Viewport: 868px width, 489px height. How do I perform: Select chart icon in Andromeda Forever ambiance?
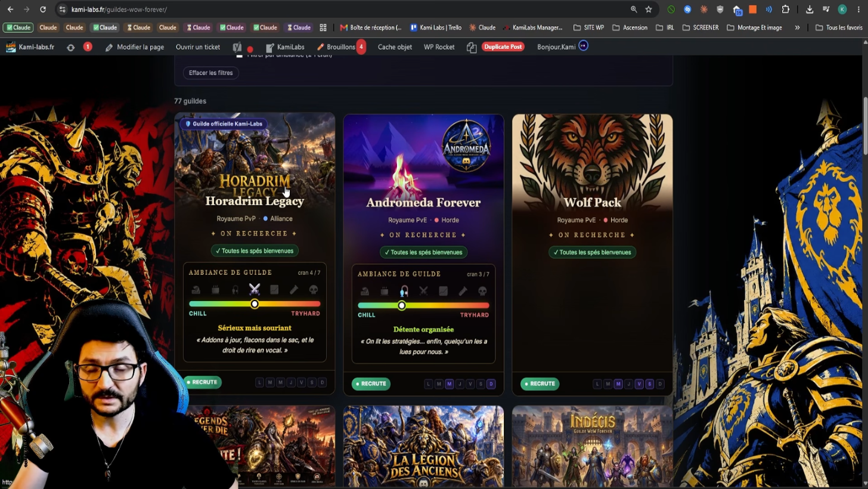coord(443,291)
